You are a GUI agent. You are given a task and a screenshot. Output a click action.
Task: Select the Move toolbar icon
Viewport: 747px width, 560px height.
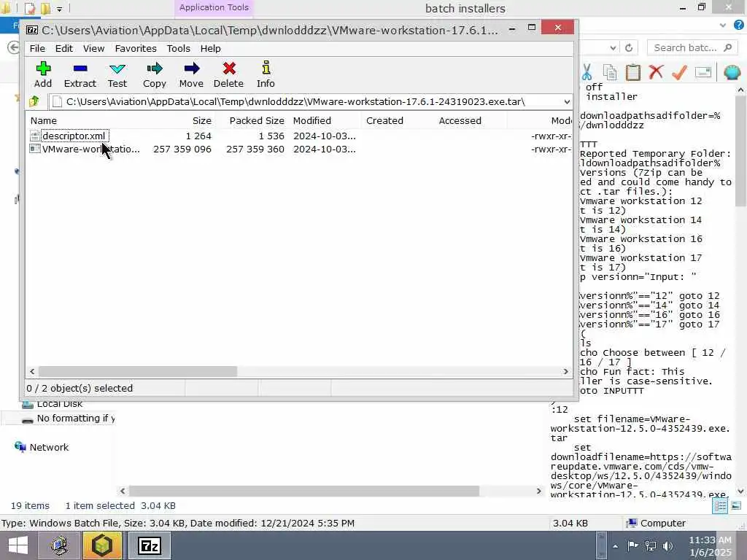[x=192, y=74]
